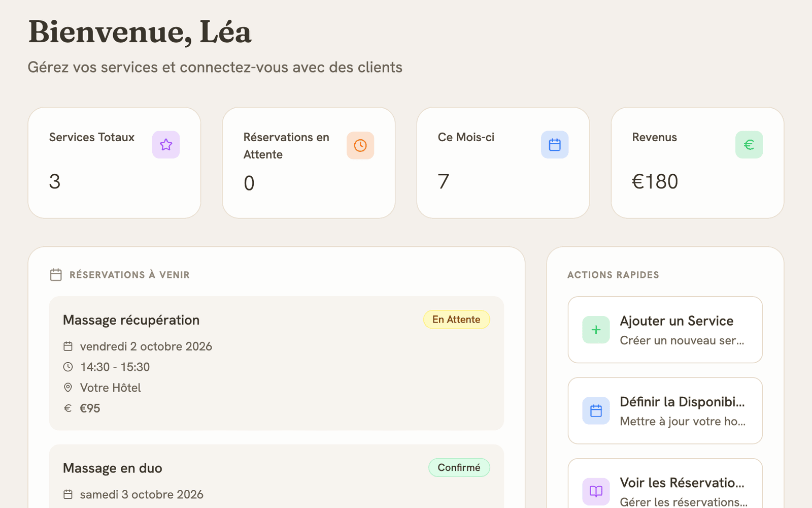Screen dimensions: 812x508
Task: Click the location pin icon next to Votre Hôtel
Action: (68, 388)
